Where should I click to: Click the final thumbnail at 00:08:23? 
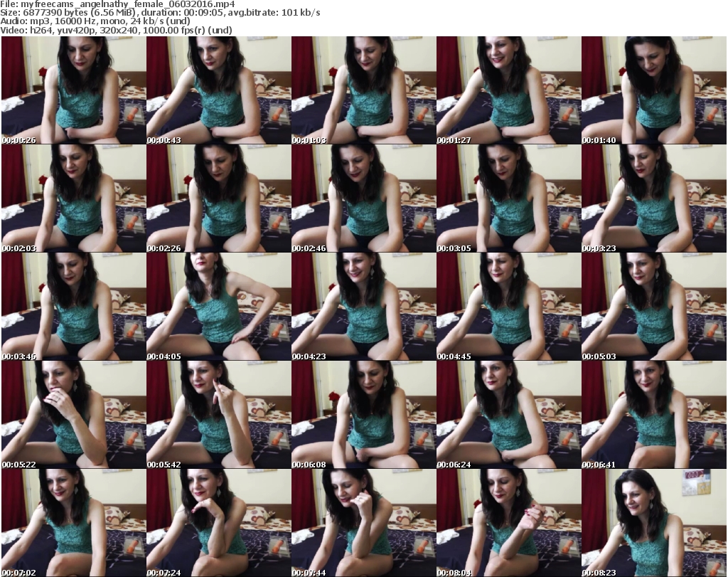[654, 523]
